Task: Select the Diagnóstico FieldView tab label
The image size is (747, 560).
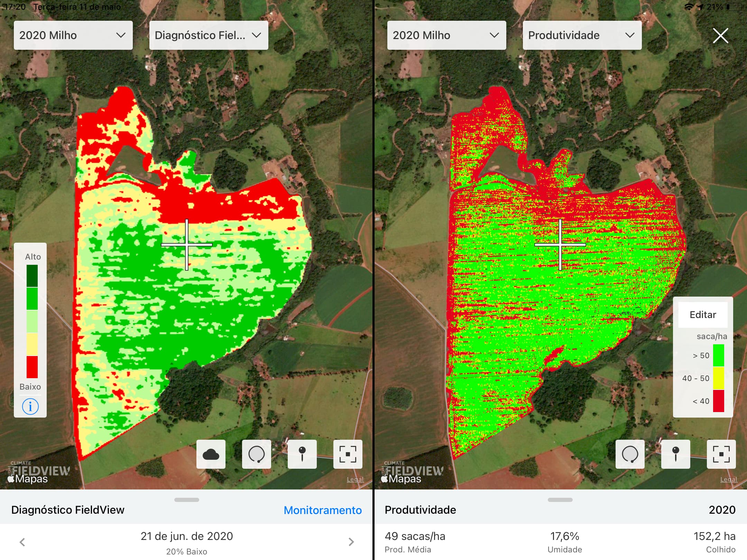Action: pos(68,510)
